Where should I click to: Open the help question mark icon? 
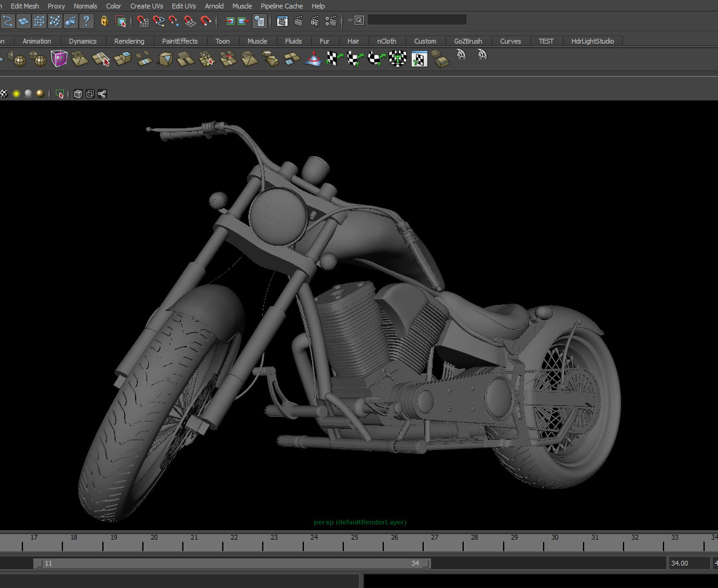87,21
